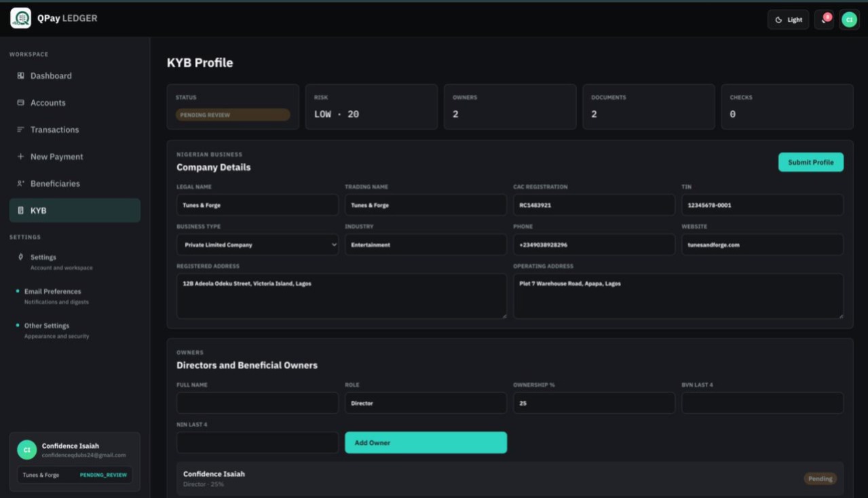Click the owner Role field

pyautogui.click(x=426, y=403)
